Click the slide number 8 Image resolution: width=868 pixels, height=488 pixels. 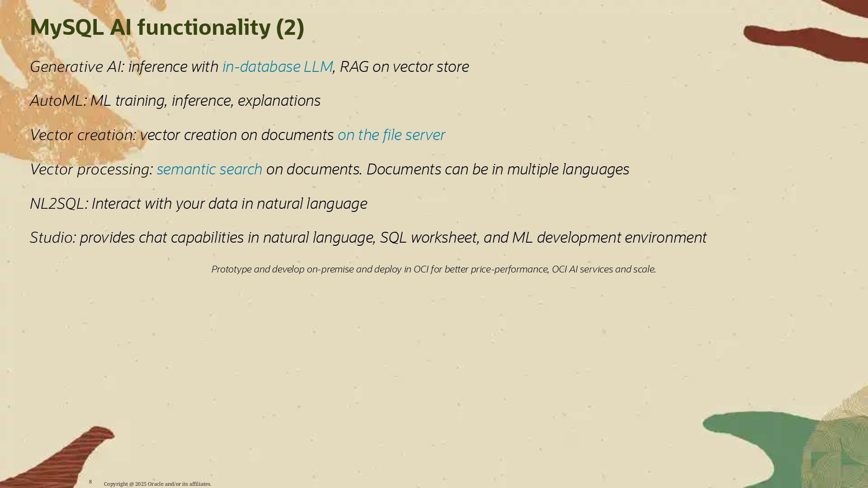point(90,482)
